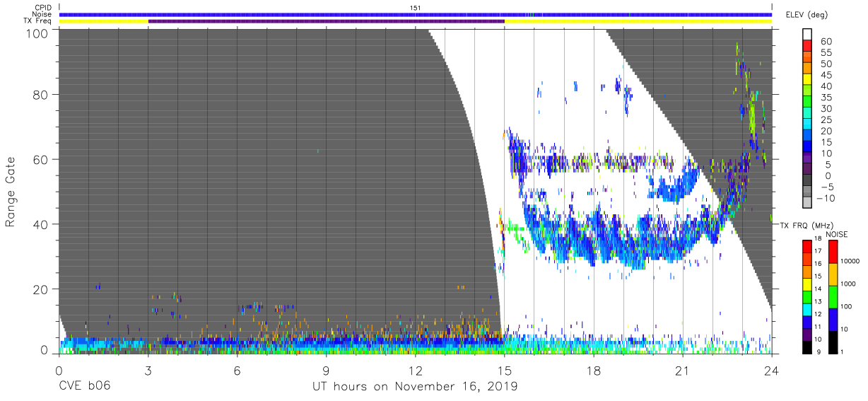Click the black 9–10 MHz TX FRQ segment

click(x=807, y=347)
